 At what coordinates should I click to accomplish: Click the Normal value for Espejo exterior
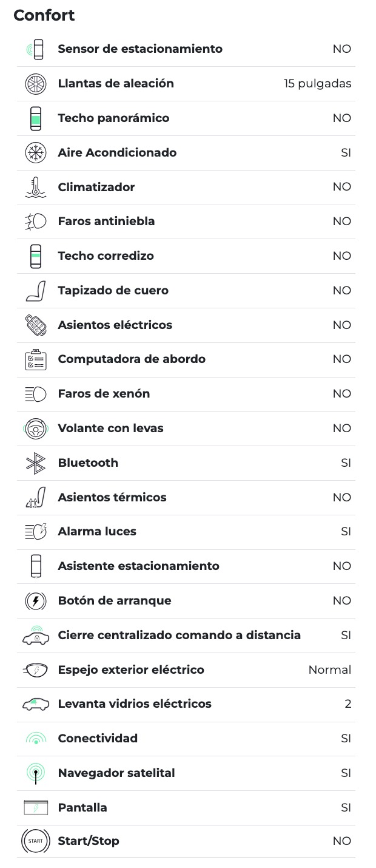[x=329, y=670]
